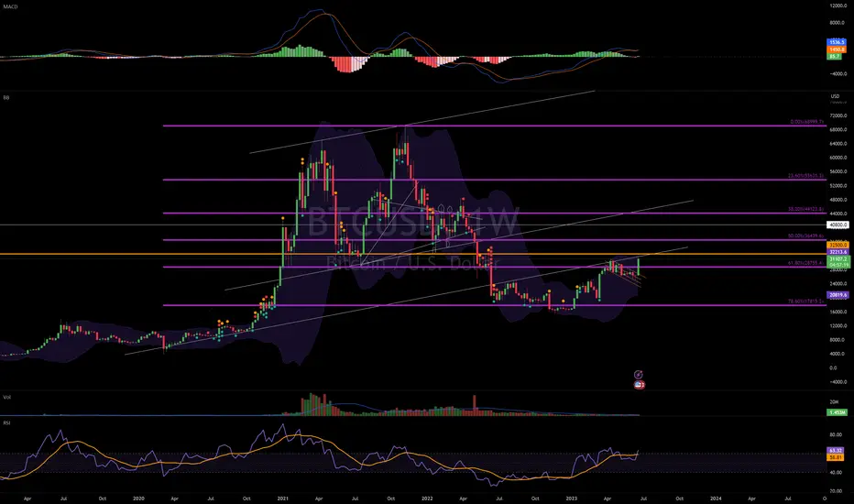Open the US flag economic event marker
854x504 pixels.
639,385
